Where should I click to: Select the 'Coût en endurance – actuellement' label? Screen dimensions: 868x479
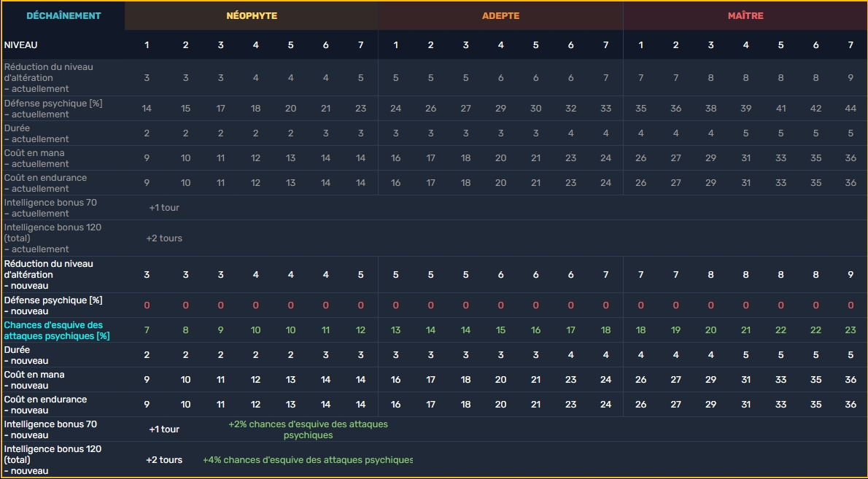[45, 183]
